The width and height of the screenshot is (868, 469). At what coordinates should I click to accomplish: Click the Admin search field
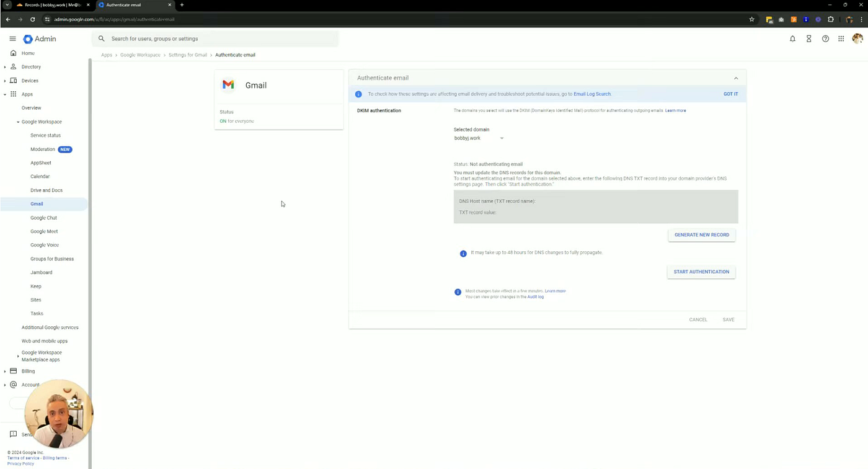[x=215, y=38]
